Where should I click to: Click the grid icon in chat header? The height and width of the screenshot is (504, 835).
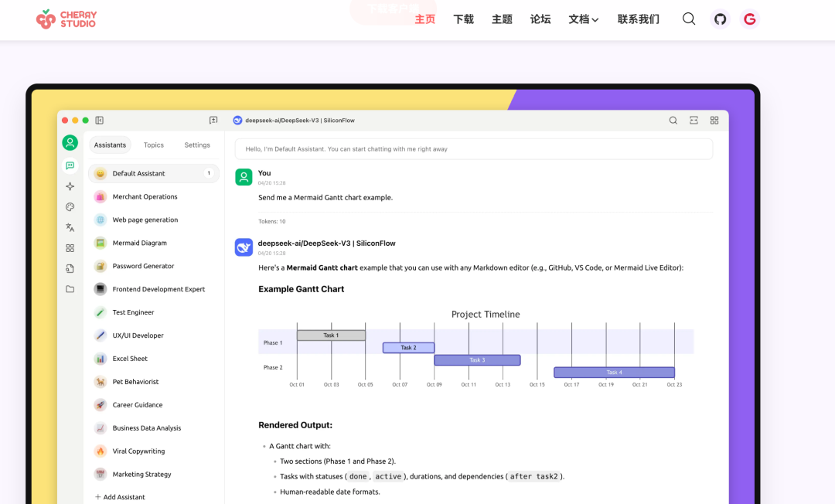click(x=714, y=121)
